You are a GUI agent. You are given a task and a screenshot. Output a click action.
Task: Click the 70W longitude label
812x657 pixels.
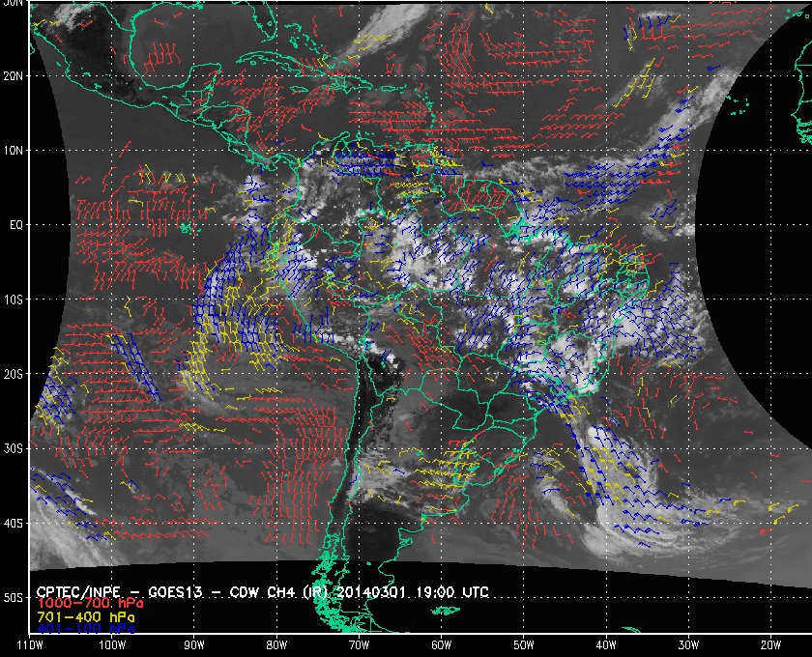(x=359, y=645)
